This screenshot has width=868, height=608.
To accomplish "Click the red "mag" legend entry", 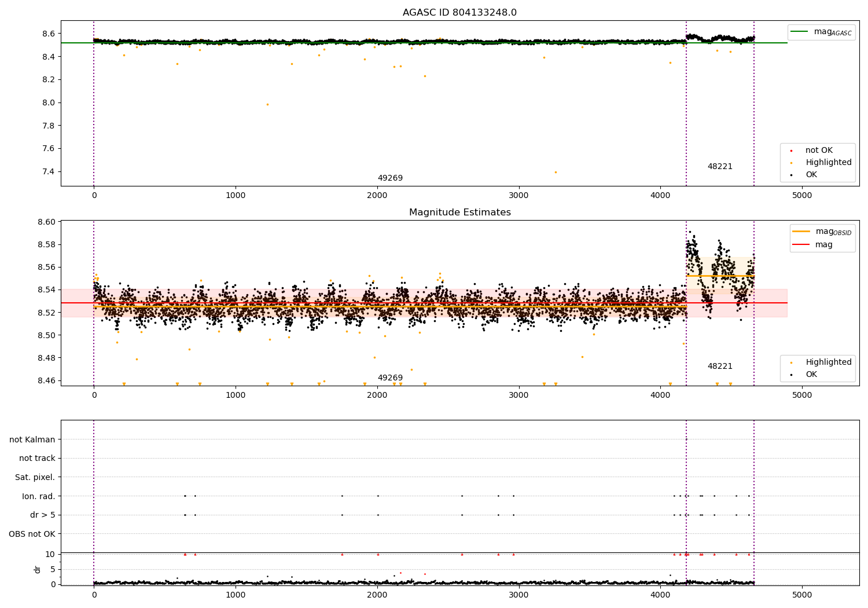I will 813,244.
